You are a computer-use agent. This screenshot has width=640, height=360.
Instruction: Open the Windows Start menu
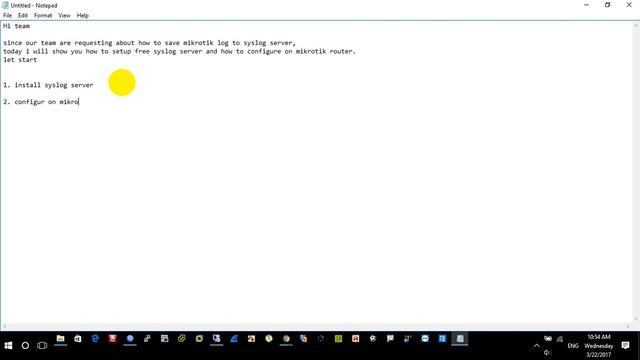(x=8, y=346)
